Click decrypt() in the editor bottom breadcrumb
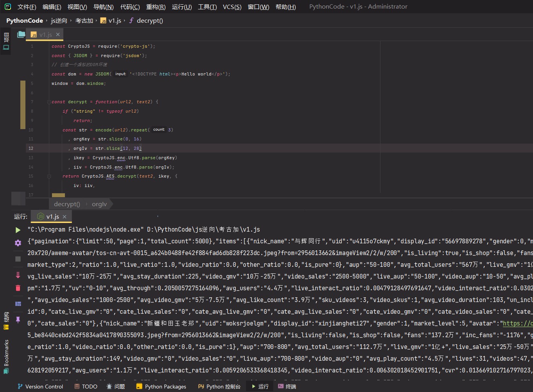Image resolution: width=533 pixels, height=392 pixels. point(67,204)
